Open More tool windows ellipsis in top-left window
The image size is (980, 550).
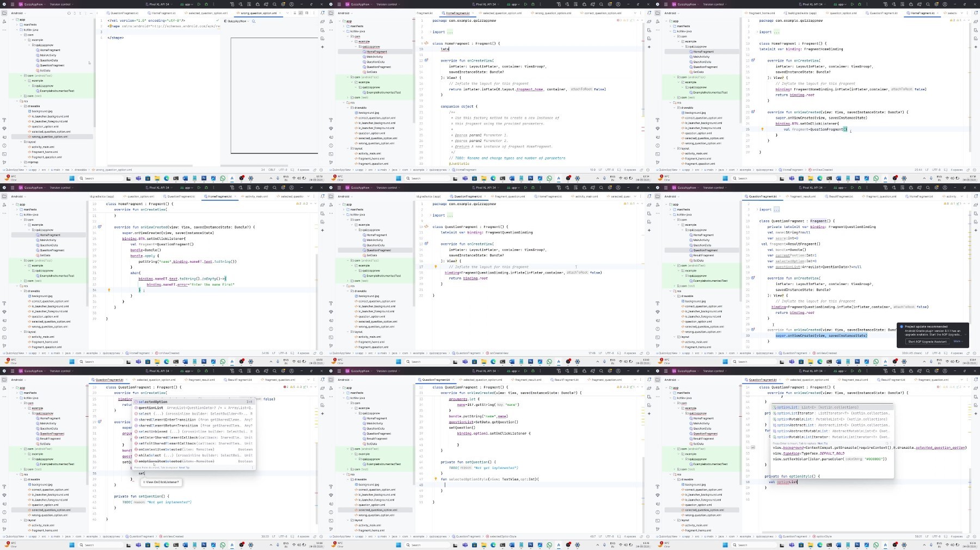click(4, 30)
